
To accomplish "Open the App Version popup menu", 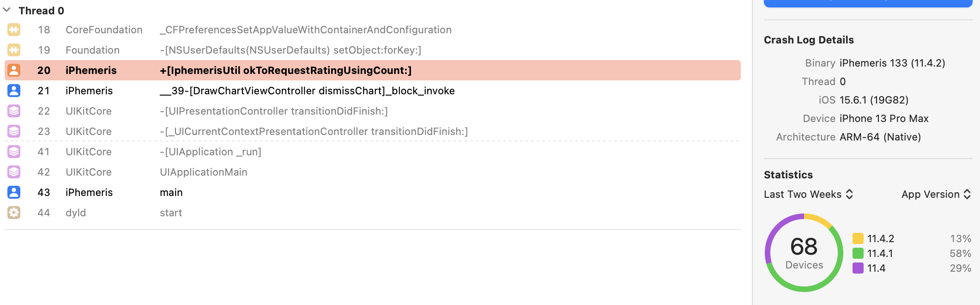I will [936, 195].
